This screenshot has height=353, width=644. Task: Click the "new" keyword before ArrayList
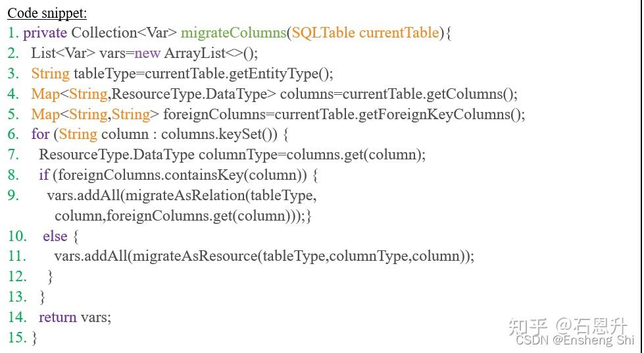pyautogui.click(x=147, y=53)
